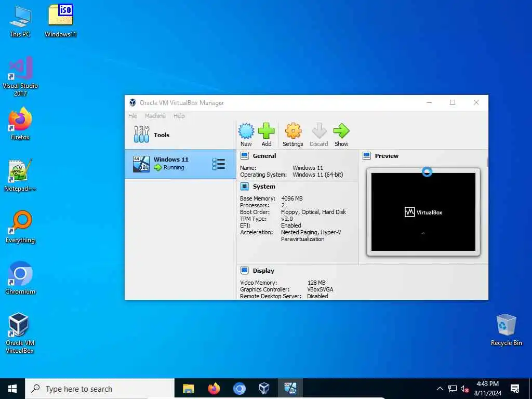
Task: Click the Add machine green plus icon
Action: click(x=267, y=131)
